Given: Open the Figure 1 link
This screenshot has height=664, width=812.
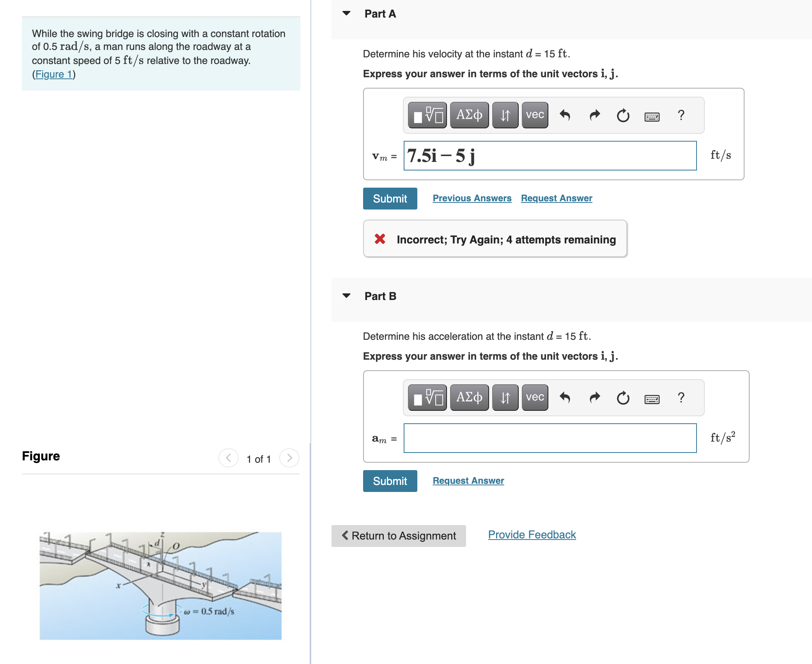Looking at the screenshot, I should pos(54,74).
